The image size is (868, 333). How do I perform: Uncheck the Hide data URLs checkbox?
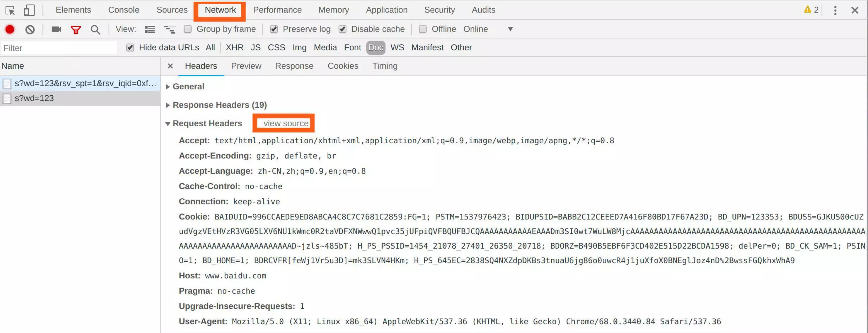130,47
